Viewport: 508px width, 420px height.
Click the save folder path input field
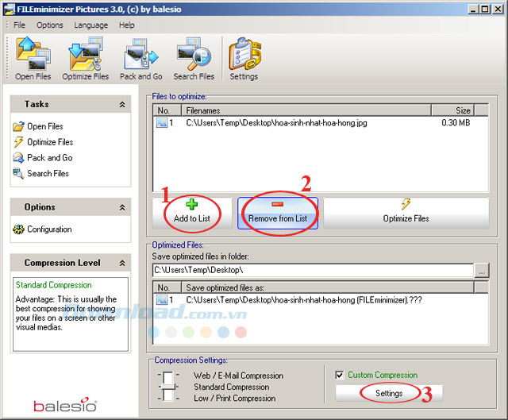pyautogui.click(x=313, y=270)
